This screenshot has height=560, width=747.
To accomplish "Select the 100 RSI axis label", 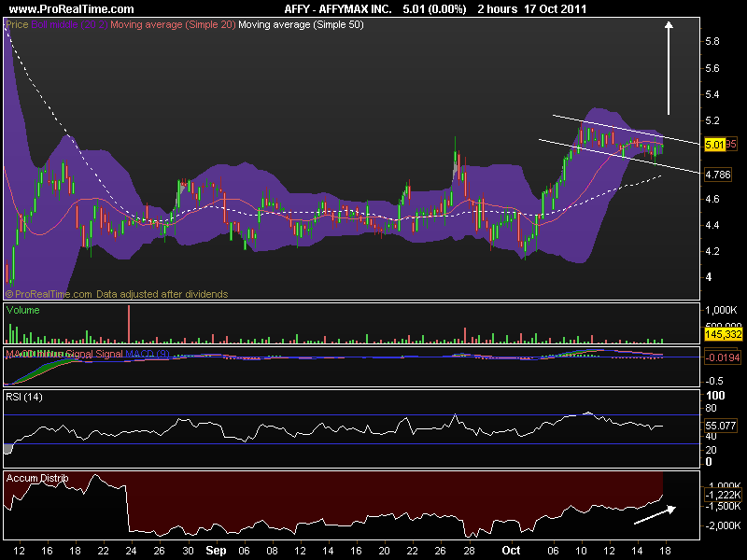I will click(715, 395).
